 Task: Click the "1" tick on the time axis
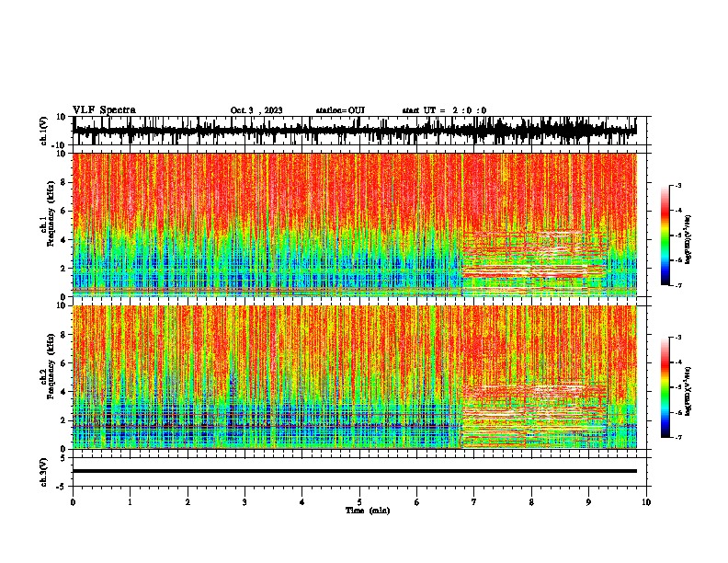pyautogui.click(x=130, y=502)
